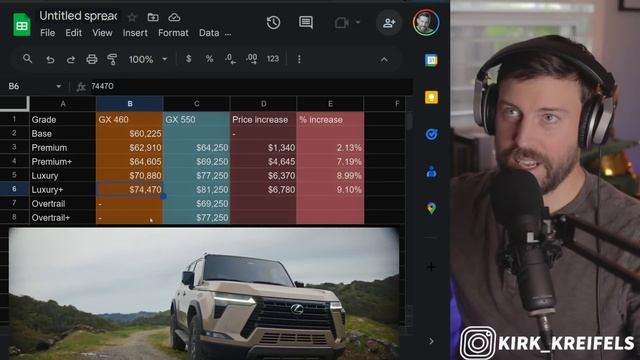Select the $81,250 Luxury+ cell
This screenshot has height=360, width=640.
coord(197,189)
